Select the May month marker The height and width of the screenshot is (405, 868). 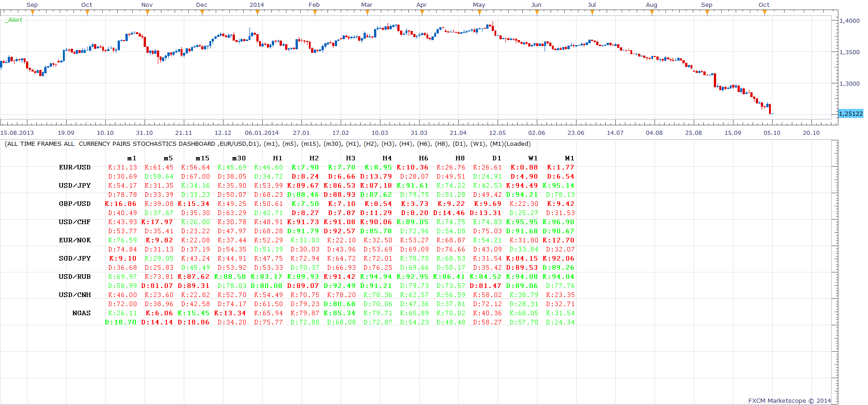point(480,12)
